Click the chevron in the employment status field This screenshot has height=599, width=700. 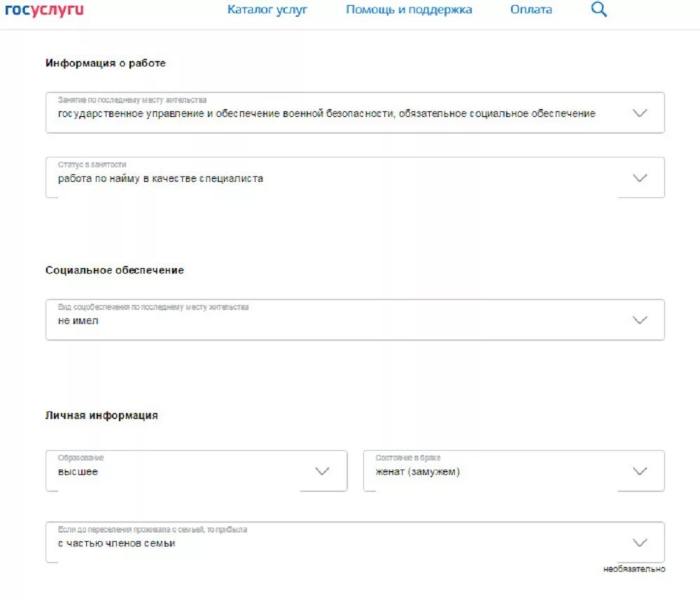(640, 178)
